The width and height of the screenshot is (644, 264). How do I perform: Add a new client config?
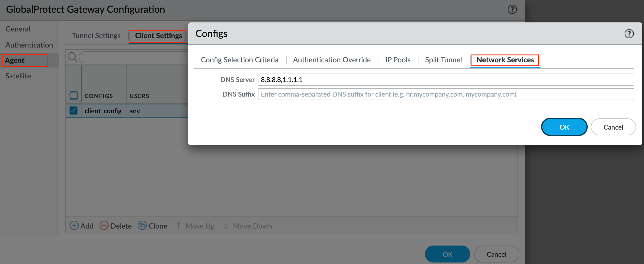coord(82,226)
